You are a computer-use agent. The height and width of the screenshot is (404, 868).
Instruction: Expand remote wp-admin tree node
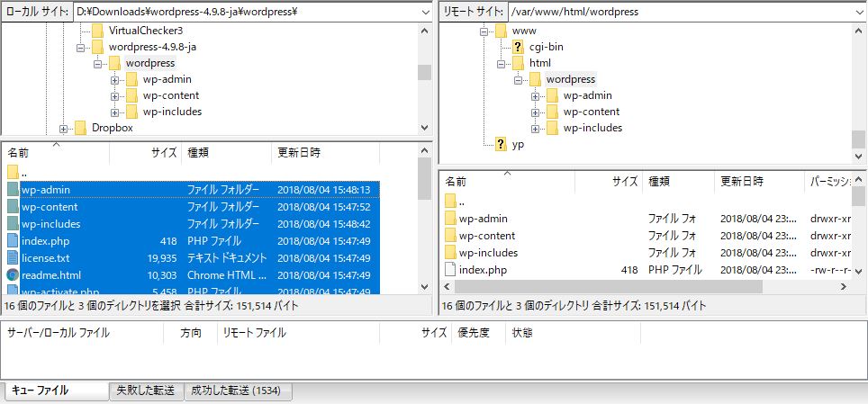(x=536, y=96)
